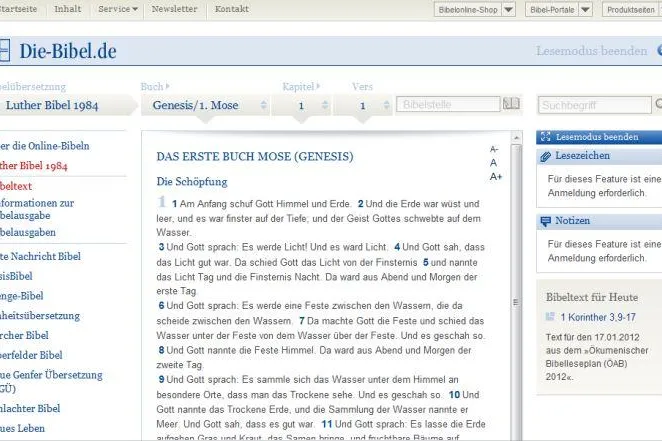This screenshot has height=441, width=662.
Task: Click the text scrollbar up arrow
Action: click(x=516, y=137)
